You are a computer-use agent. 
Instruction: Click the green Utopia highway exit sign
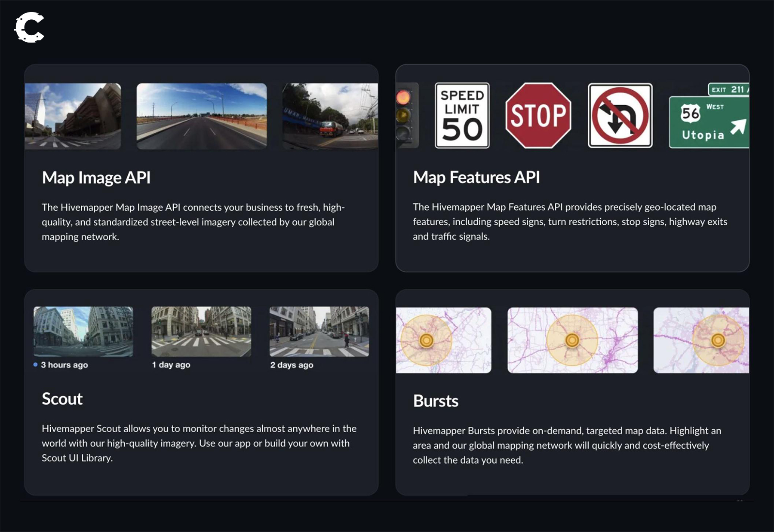click(x=709, y=122)
